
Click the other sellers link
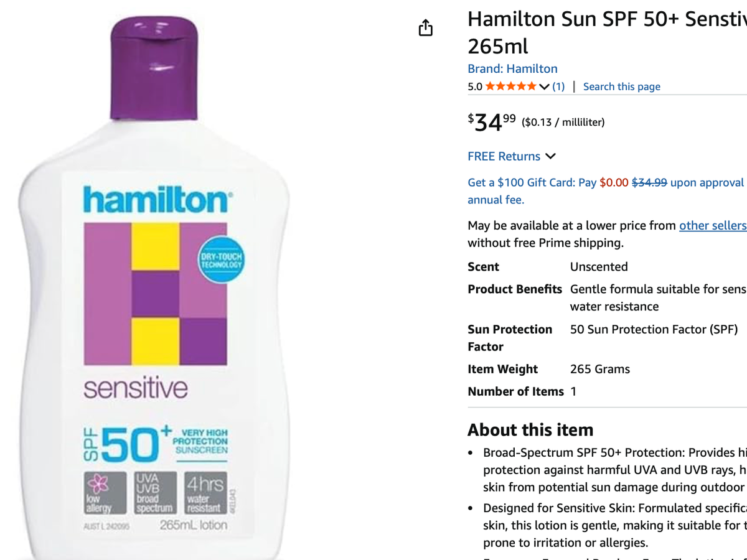point(713,225)
